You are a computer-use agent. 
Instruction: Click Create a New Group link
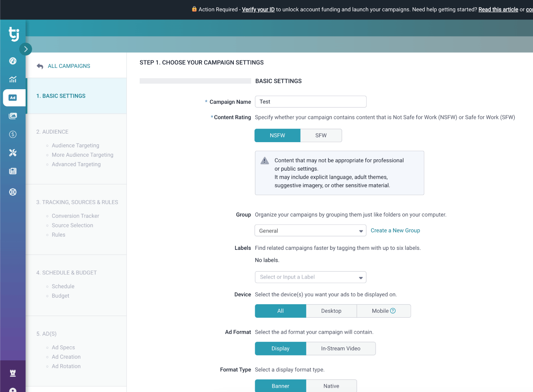pos(395,231)
